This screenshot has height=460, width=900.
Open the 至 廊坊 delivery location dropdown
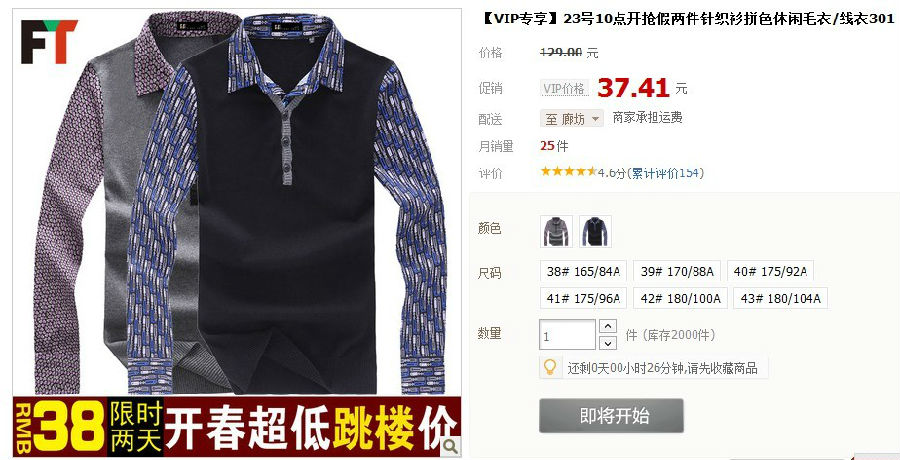572,119
